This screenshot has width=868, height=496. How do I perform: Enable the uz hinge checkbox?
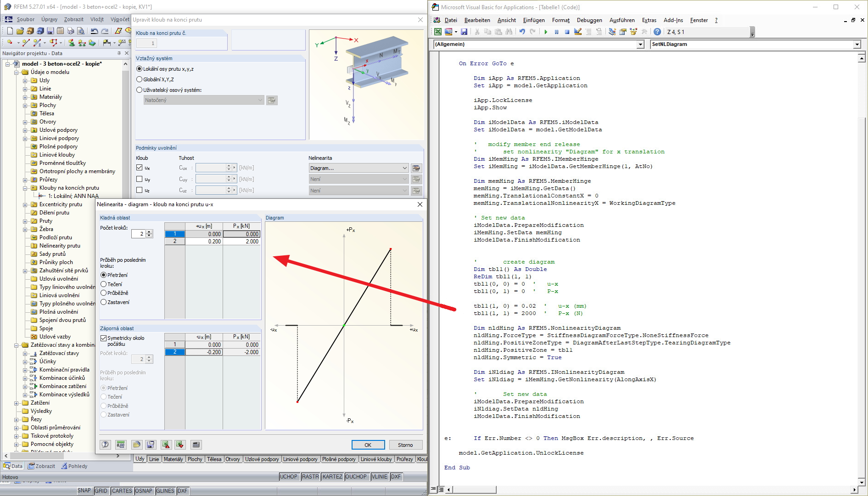140,190
